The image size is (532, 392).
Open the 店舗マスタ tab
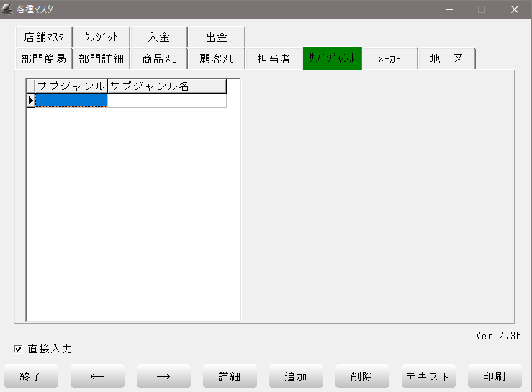43,37
